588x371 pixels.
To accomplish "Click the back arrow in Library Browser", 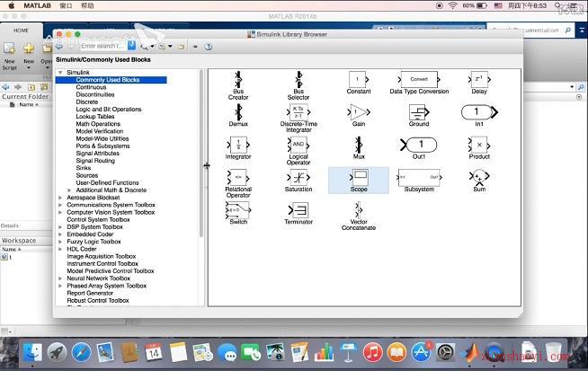I will click(59, 47).
